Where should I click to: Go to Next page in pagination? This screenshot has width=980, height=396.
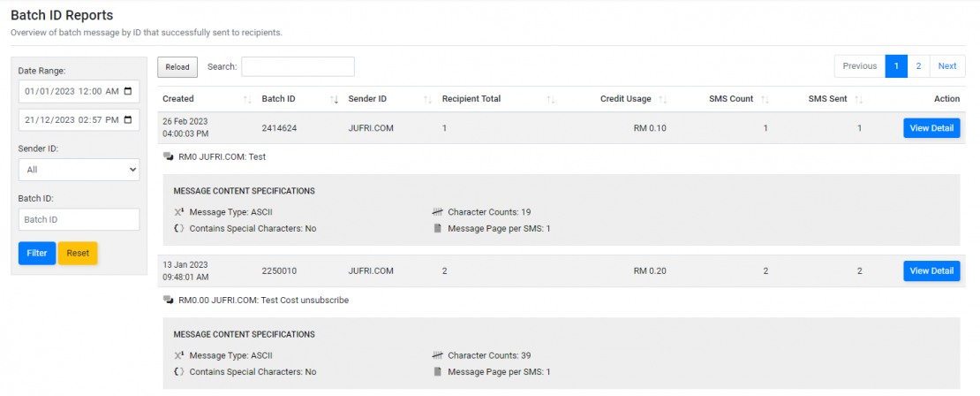coord(946,66)
